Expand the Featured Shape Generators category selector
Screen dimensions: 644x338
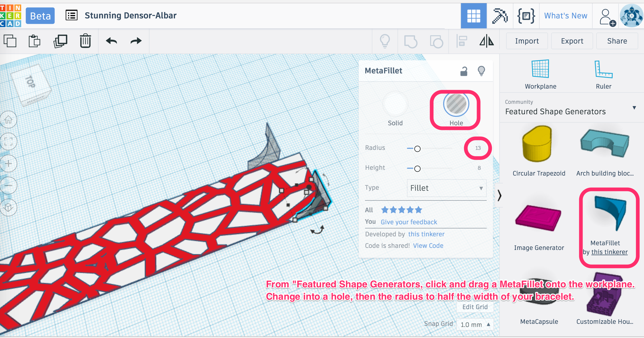(635, 108)
